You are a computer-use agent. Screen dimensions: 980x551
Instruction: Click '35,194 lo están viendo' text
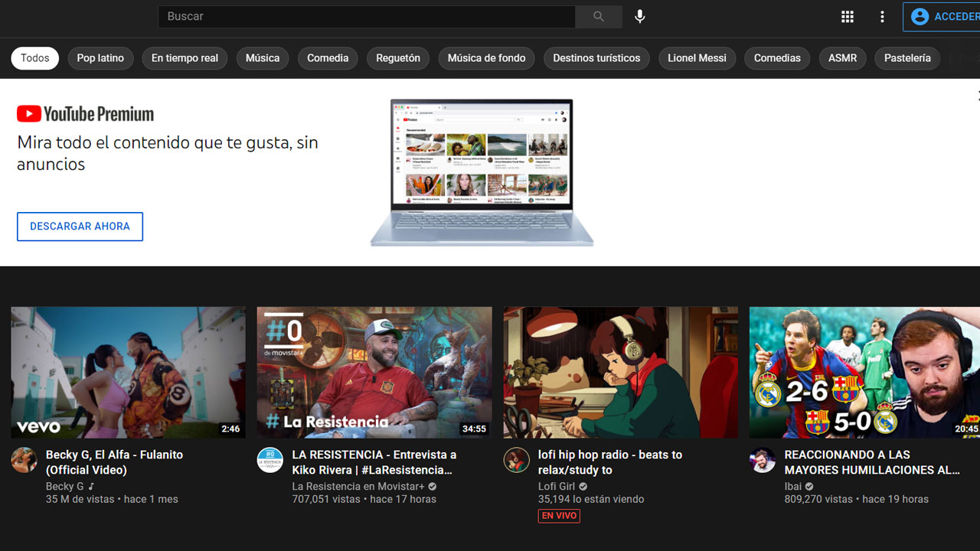(x=591, y=500)
